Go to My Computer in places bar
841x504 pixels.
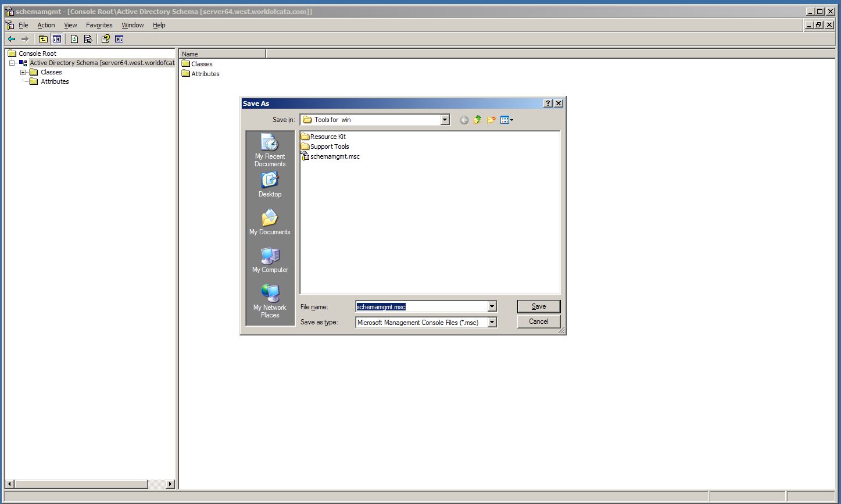pos(270,260)
